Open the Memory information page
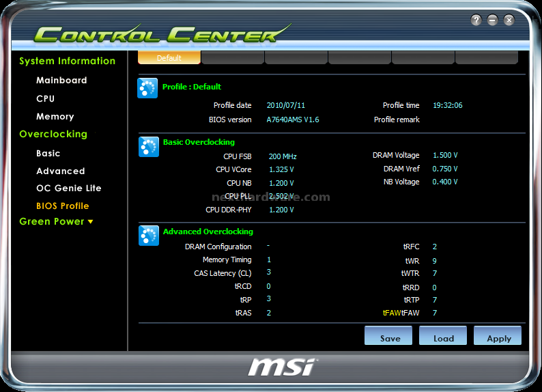Viewport: 542px width, 392px height. tap(55, 117)
